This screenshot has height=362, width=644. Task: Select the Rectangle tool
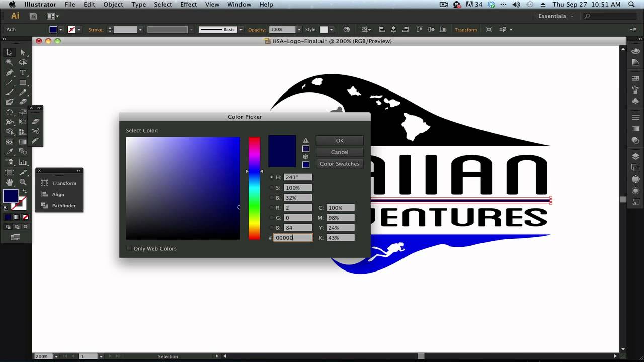pos(23,82)
